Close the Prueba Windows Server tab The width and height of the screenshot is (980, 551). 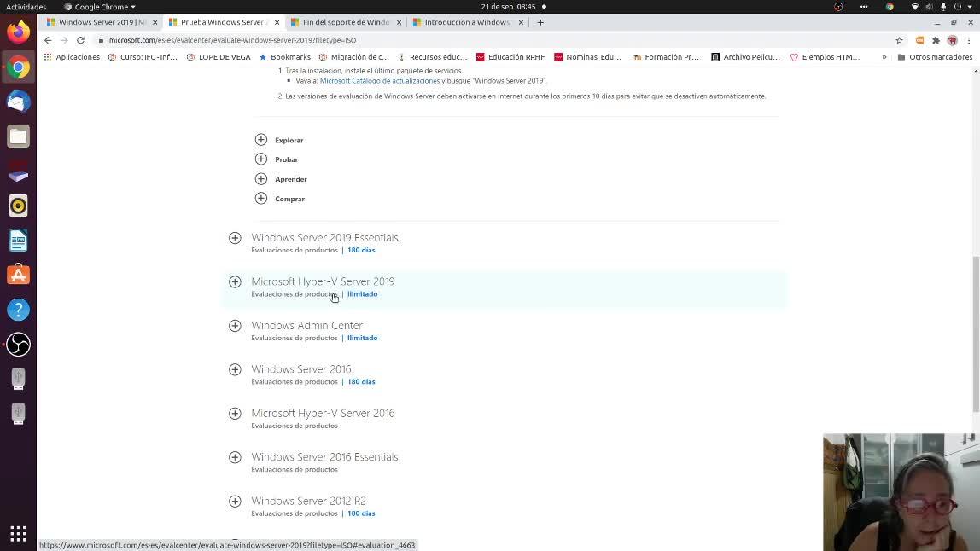[277, 22]
